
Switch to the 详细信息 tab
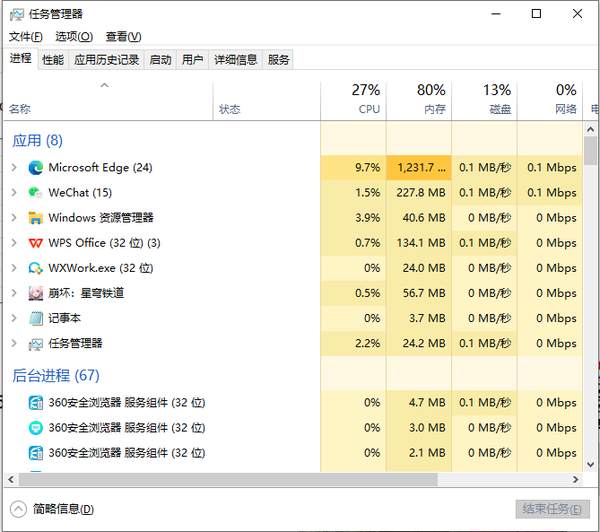[x=236, y=60]
